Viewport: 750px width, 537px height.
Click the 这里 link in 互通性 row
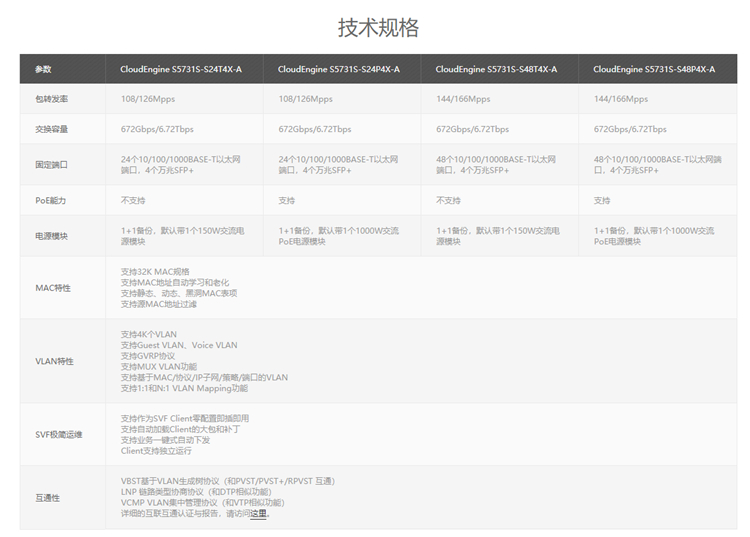pyautogui.click(x=259, y=514)
